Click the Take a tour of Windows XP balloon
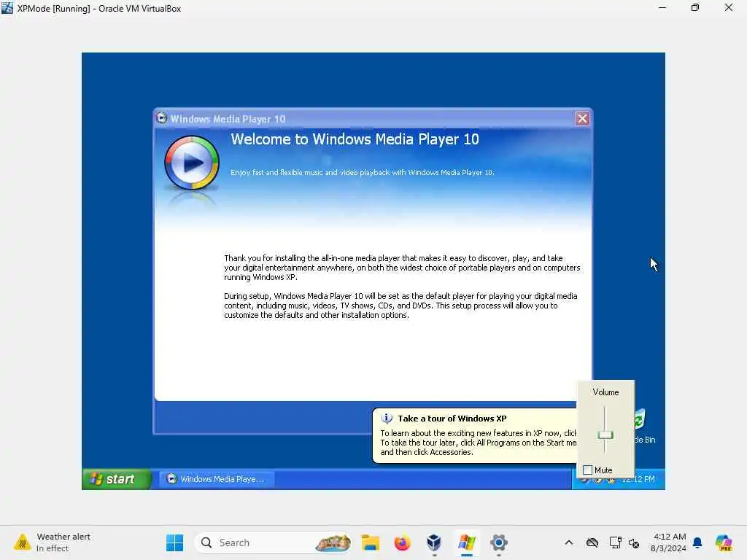Screen dimensions: 747x560 [x=474, y=435]
